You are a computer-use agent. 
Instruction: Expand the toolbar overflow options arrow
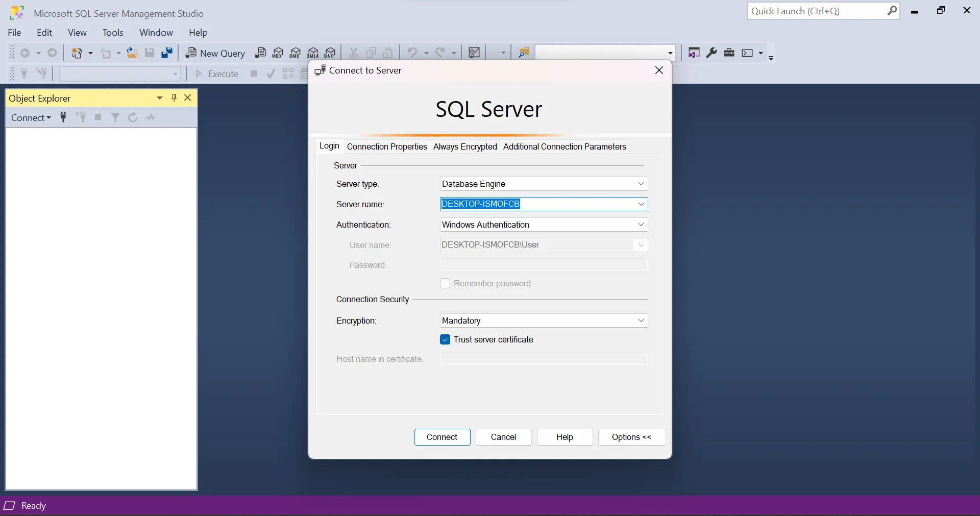pos(771,57)
